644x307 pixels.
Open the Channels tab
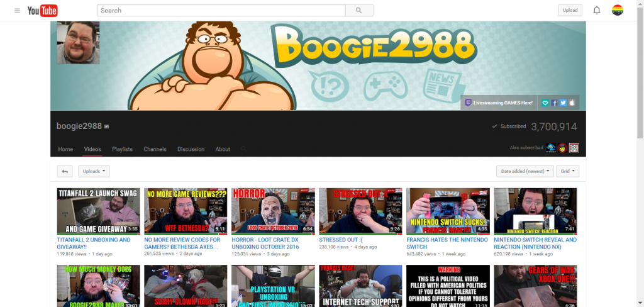pyautogui.click(x=155, y=149)
